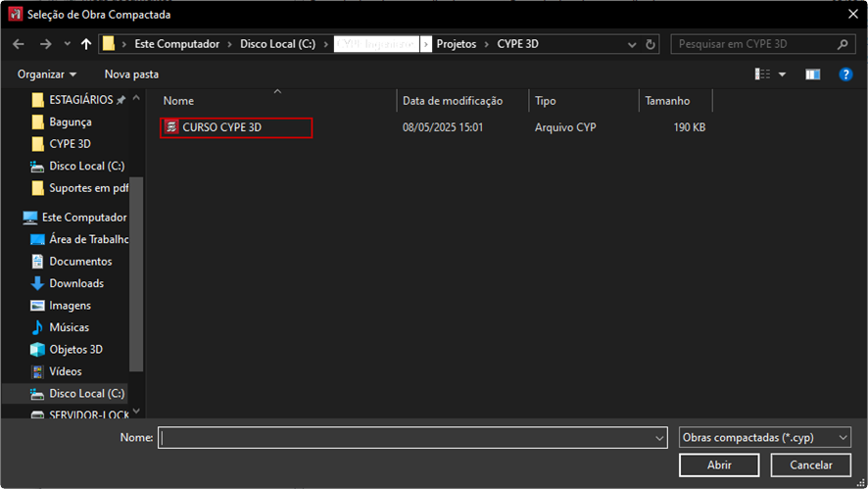Viewport: 868px width, 489px height.
Task: Sort by the Tamanho column header
Action: [667, 101]
